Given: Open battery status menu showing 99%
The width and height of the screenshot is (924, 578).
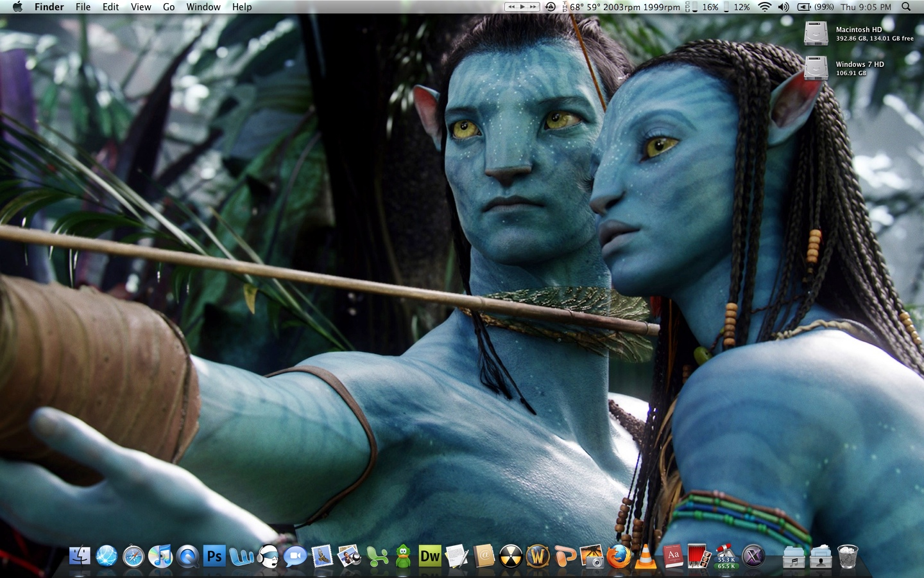Looking at the screenshot, I should click(x=816, y=6).
